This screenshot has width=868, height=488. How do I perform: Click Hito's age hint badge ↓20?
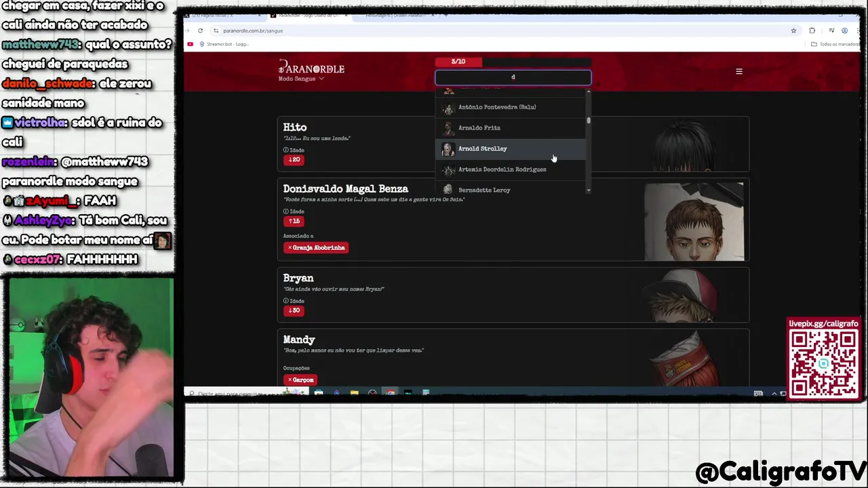(x=294, y=160)
